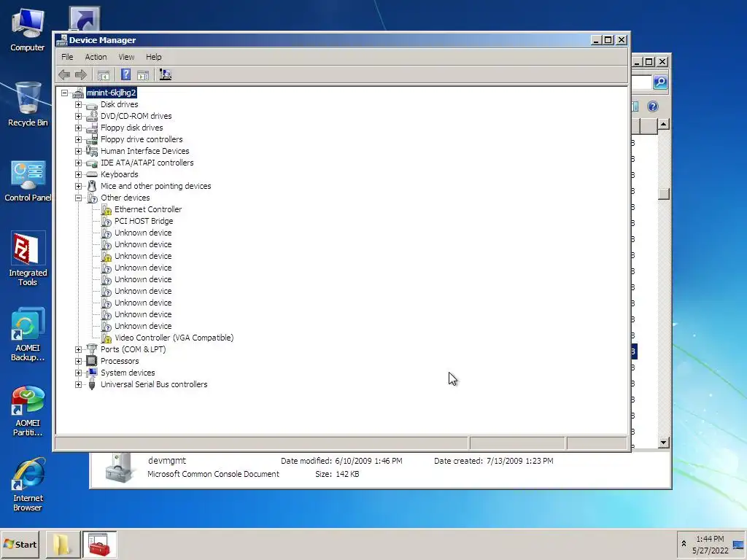Click the scrollbar thumb in background window
747x560 pixels.
click(x=664, y=194)
